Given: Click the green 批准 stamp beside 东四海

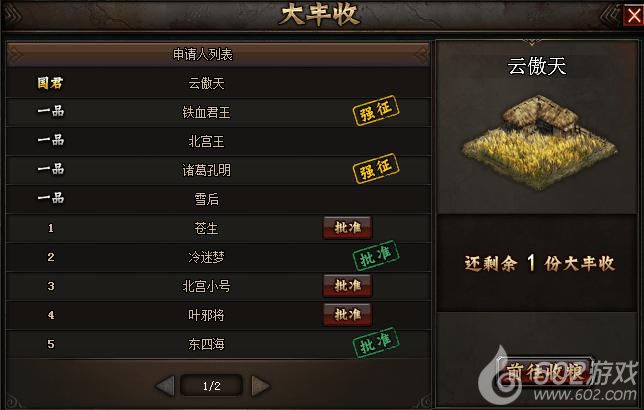Looking at the screenshot, I should [x=376, y=342].
